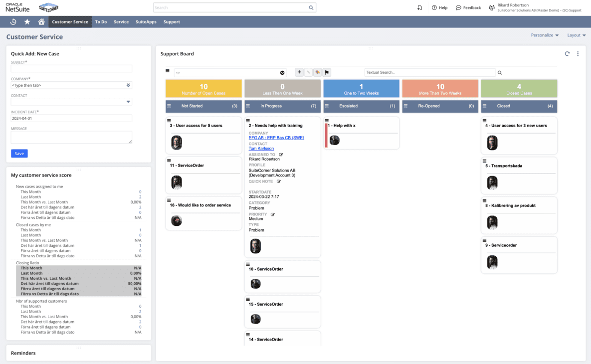Image resolution: width=591 pixels, height=364 pixels.
Task: Refresh the Support Board portlet
Action: 567,54
